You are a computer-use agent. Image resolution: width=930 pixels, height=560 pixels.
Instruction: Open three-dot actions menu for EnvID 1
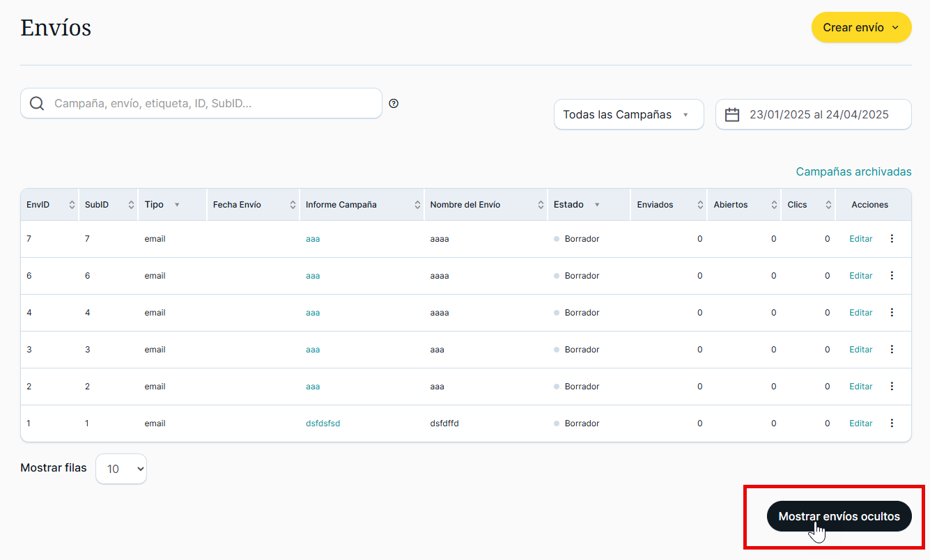coord(892,423)
